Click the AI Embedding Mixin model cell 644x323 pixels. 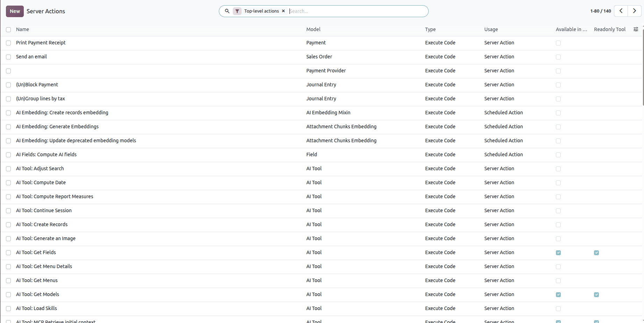click(x=328, y=113)
